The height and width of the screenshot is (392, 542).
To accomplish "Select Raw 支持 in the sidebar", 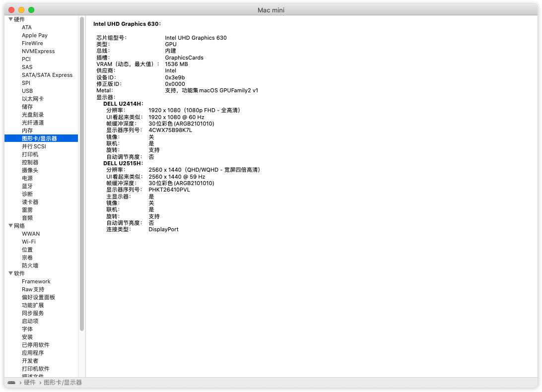I will [33, 290].
